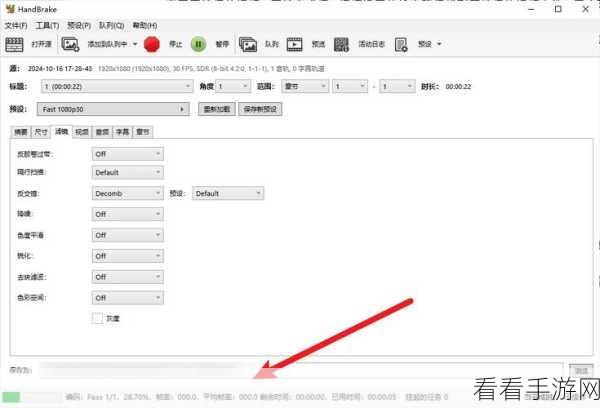Click the Reload preset button

217,109
